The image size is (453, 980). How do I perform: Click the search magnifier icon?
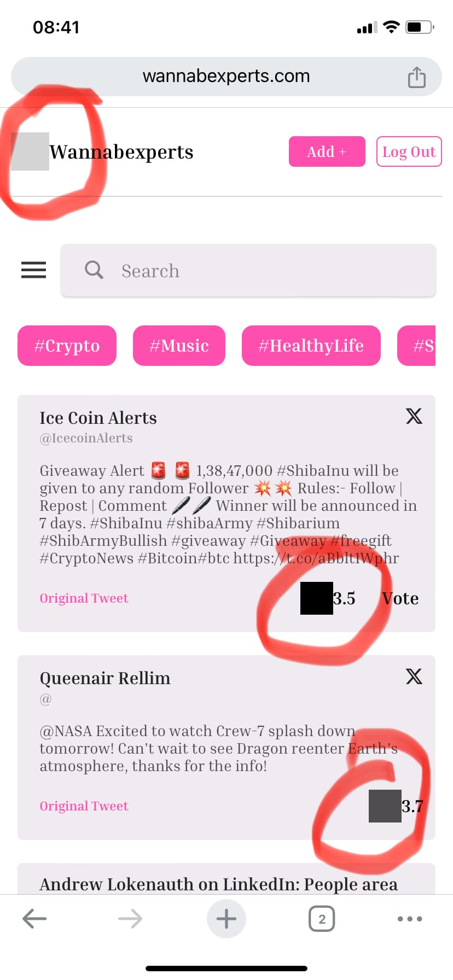coord(94,270)
